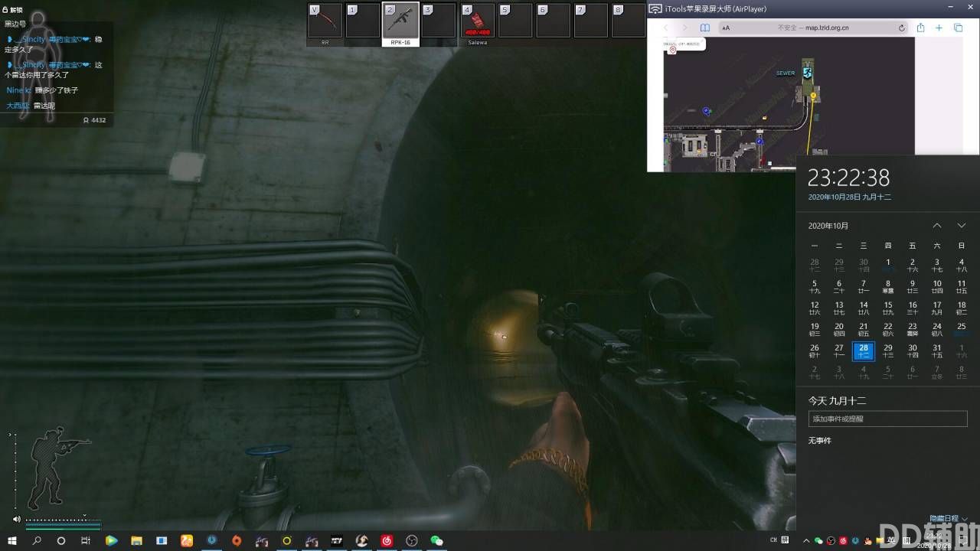Image resolution: width=980 pixels, height=551 pixels.
Task: Add a new Safari tab in AirPlayer
Action: pyautogui.click(x=939, y=28)
